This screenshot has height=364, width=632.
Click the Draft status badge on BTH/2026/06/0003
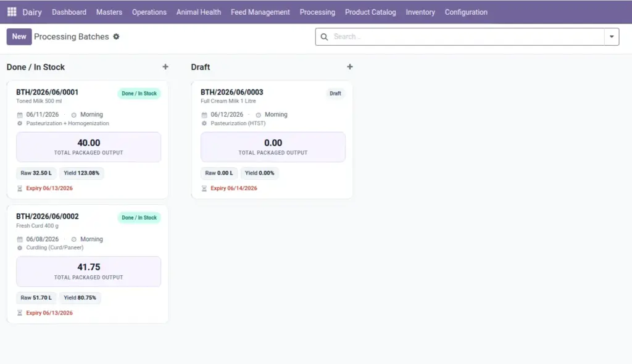click(335, 94)
